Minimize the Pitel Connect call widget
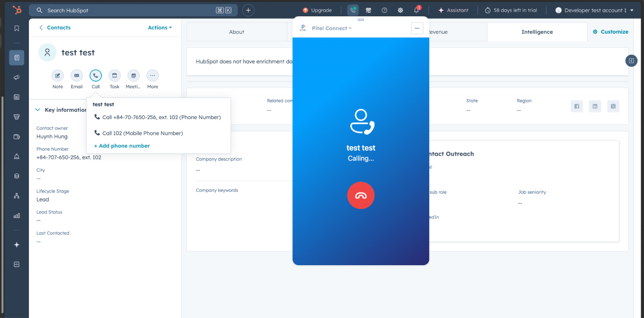 click(417, 28)
